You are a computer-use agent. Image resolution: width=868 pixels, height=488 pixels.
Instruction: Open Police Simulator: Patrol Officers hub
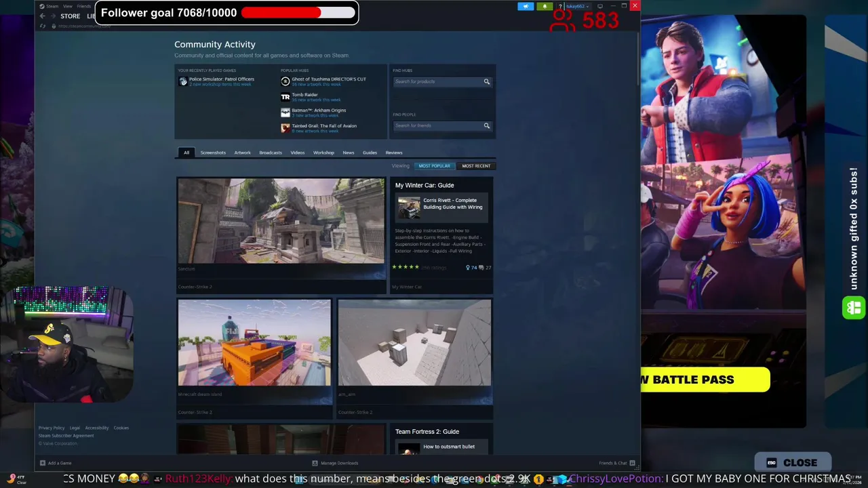pyautogui.click(x=221, y=79)
